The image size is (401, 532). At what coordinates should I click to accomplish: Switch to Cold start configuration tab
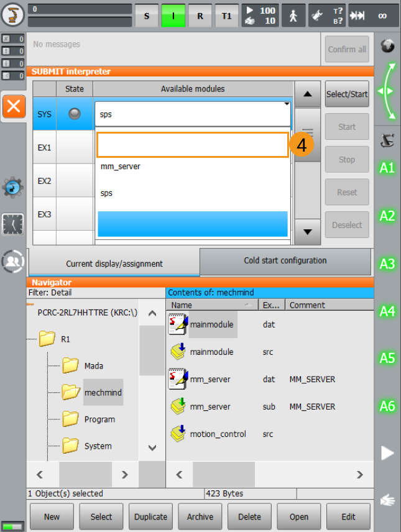pos(285,260)
